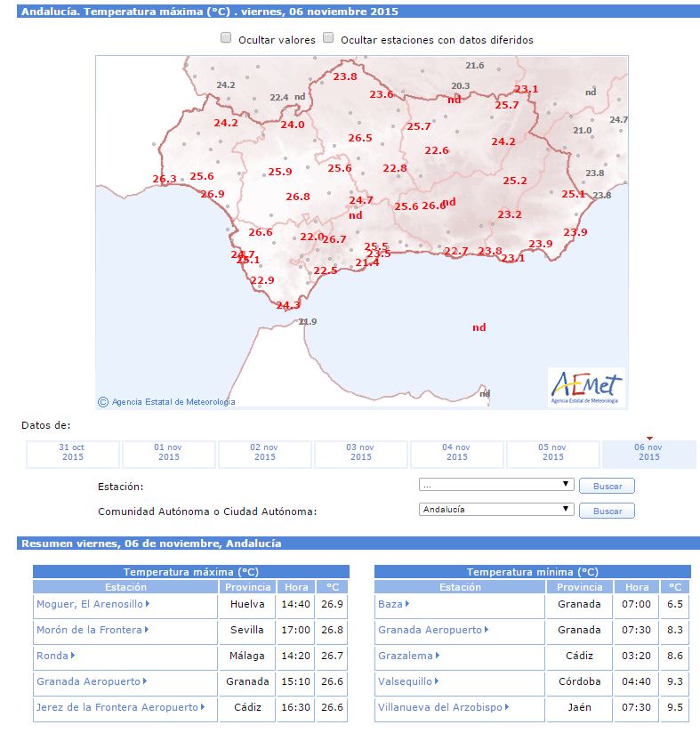Click the 26.3 station value on the map
Image resolution: width=700 pixels, height=733 pixels.
click(165, 179)
